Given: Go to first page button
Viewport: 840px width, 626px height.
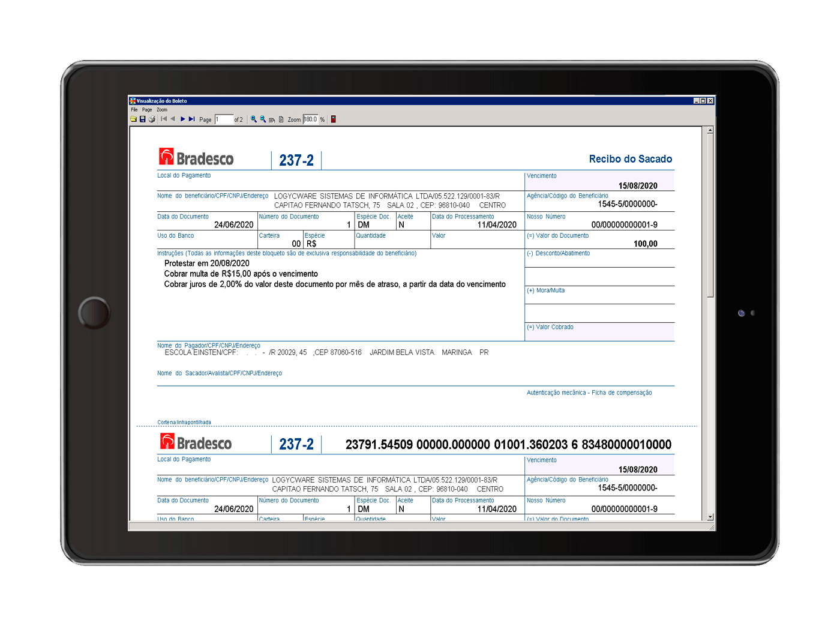Looking at the screenshot, I should (x=164, y=119).
